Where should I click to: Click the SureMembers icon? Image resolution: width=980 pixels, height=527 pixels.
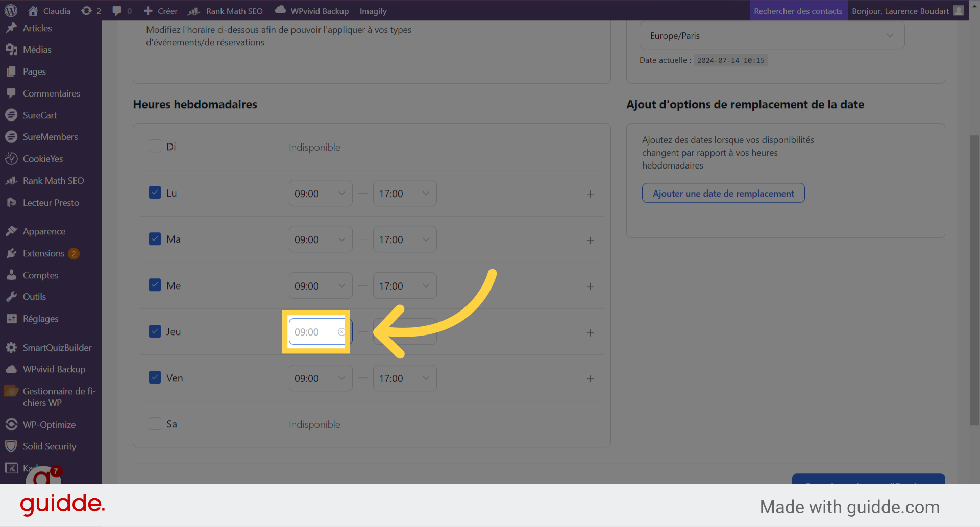click(11, 137)
